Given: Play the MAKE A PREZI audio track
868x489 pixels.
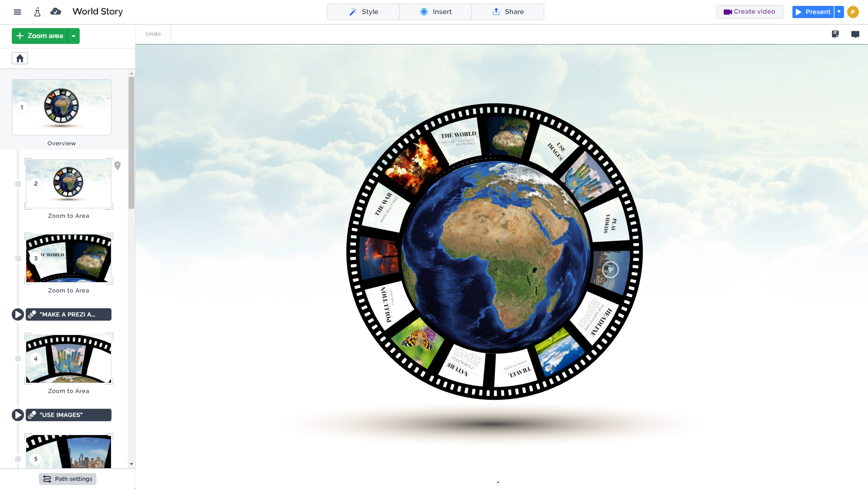Looking at the screenshot, I should 18,314.
